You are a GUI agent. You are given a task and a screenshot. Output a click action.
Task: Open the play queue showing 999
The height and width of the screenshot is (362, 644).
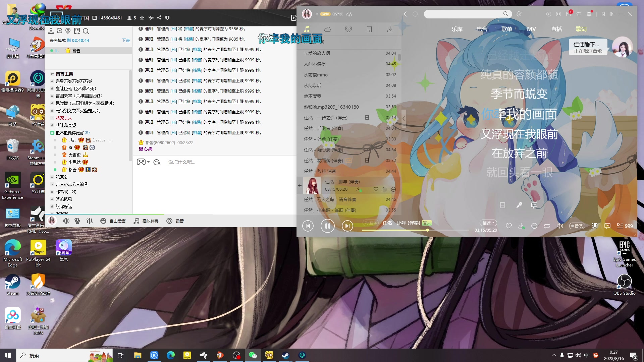(x=625, y=226)
